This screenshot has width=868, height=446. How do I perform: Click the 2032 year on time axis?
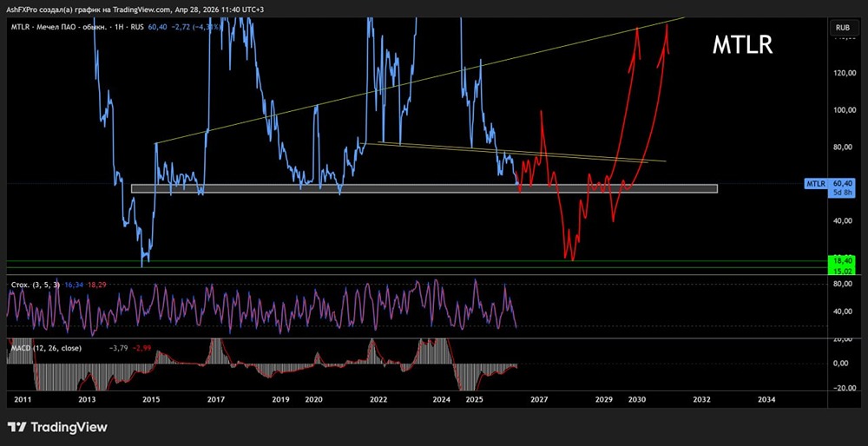tap(701, 399)
